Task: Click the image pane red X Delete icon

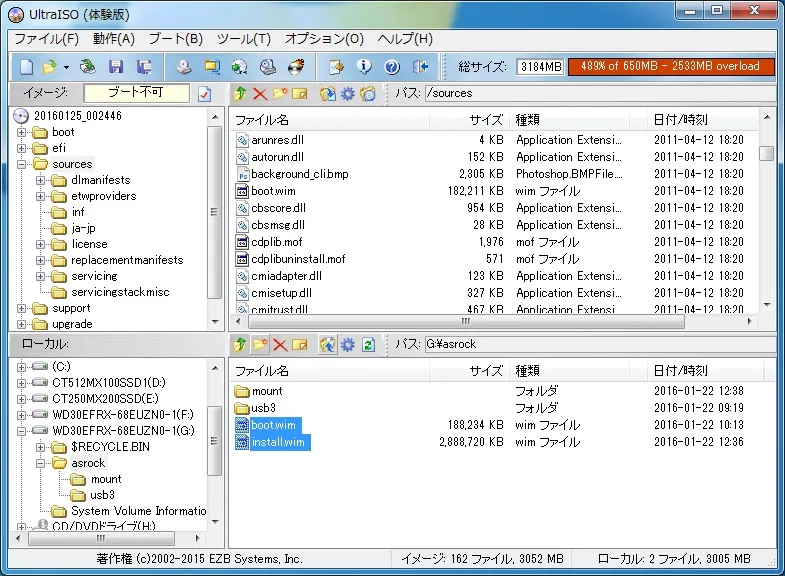Action: (x=260, y=94)
